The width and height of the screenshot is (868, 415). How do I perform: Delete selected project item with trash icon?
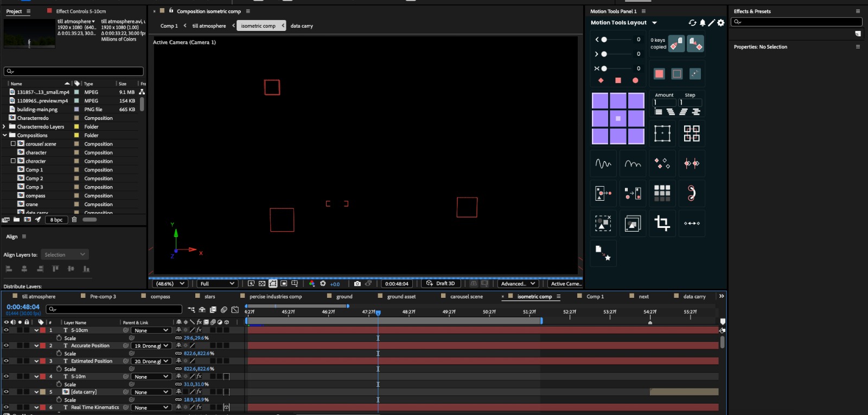click(74, 220)
